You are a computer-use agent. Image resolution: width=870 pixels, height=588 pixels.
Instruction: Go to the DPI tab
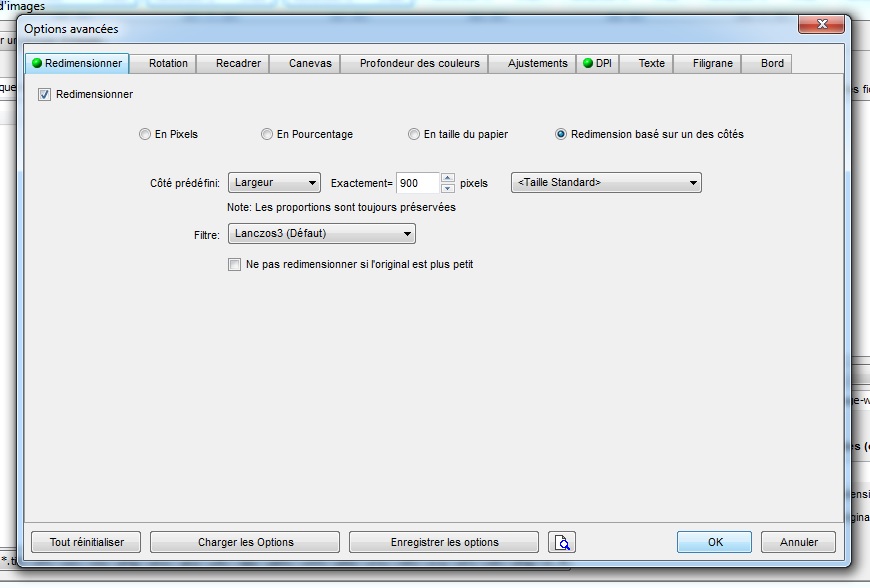coord(598,63)
